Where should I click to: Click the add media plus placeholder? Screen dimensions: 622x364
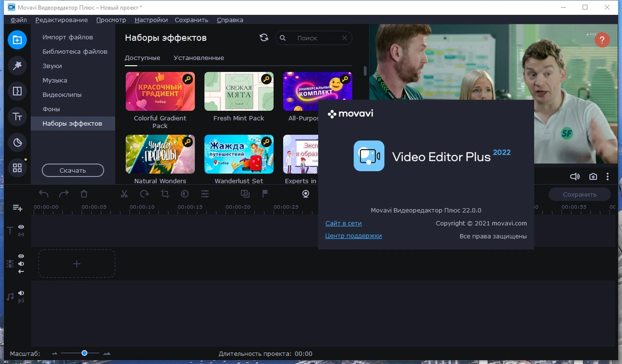(77, 264)
